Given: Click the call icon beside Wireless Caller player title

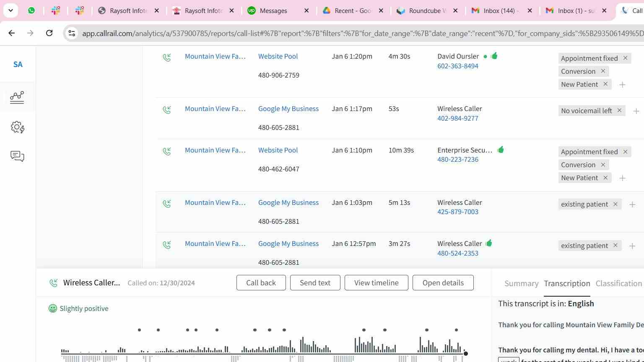Looking at the screenshot, I should (53, 283).
